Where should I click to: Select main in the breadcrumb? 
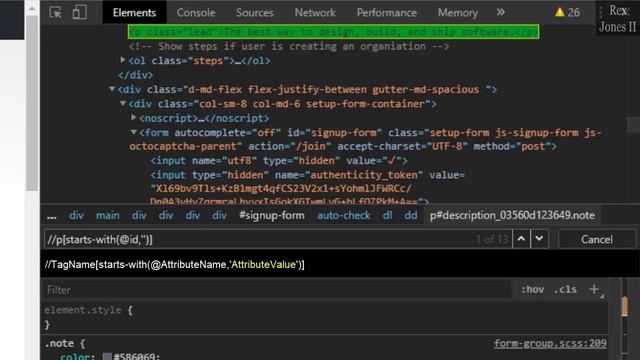pos(108,216)
